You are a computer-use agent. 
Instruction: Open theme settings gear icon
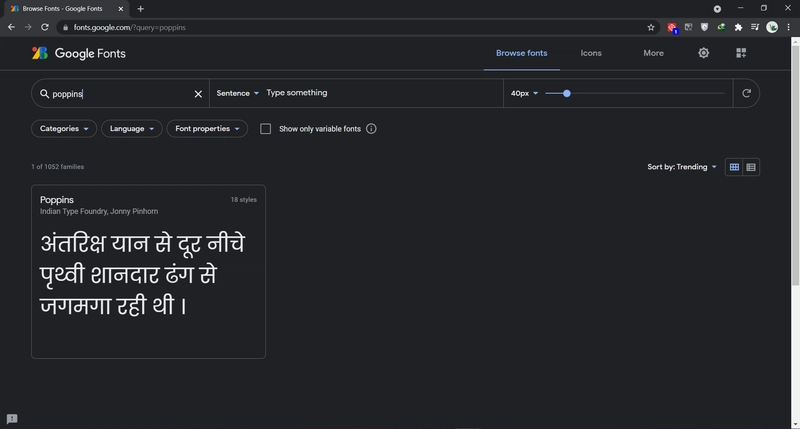703,53
